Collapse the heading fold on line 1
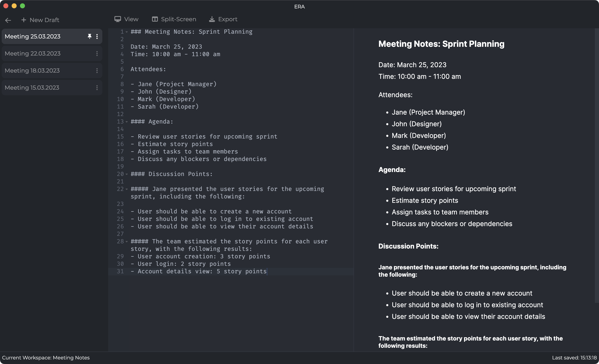Screen dimensions: 599x364 coord(127,32)
